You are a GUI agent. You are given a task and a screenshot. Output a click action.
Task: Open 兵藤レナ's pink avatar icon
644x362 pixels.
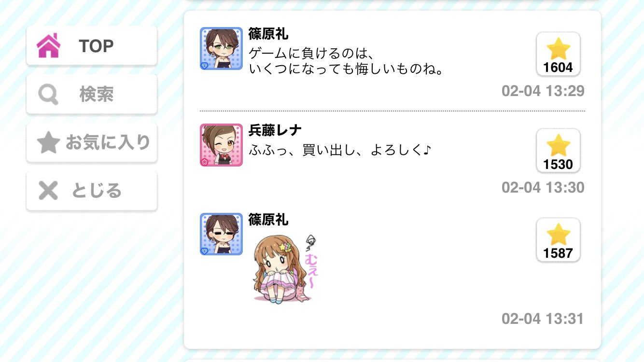[x=221, y=145]
